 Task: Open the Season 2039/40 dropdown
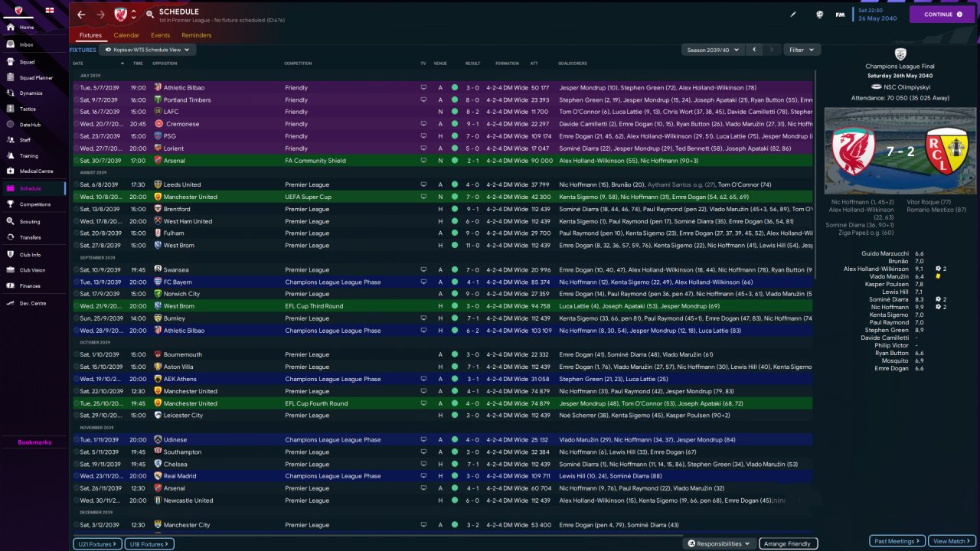coord(713,50)
